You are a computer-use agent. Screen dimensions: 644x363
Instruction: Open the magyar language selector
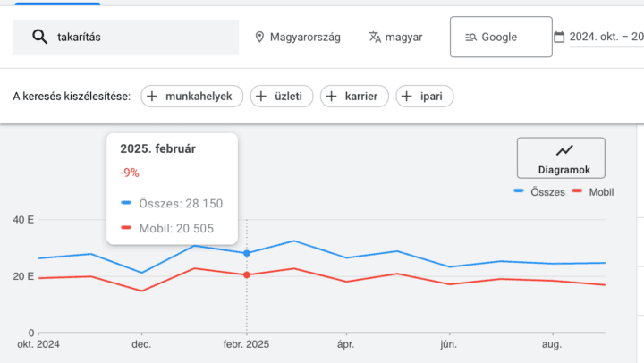coord(395,37)
